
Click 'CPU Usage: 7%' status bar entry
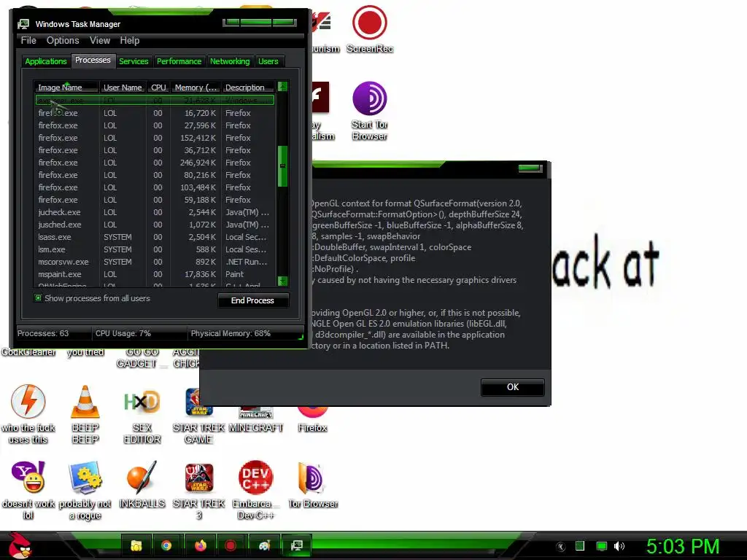(x=123, y=333)
